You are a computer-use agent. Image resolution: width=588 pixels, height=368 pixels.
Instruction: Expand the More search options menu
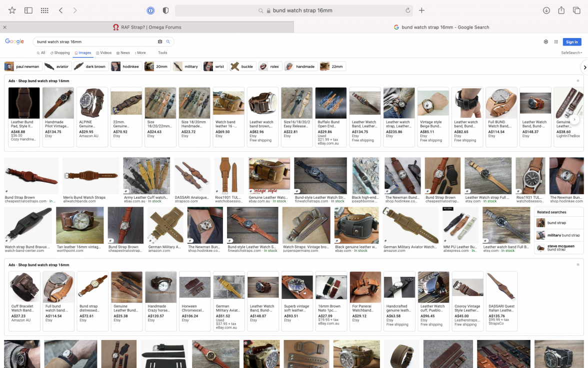point(139,53)
